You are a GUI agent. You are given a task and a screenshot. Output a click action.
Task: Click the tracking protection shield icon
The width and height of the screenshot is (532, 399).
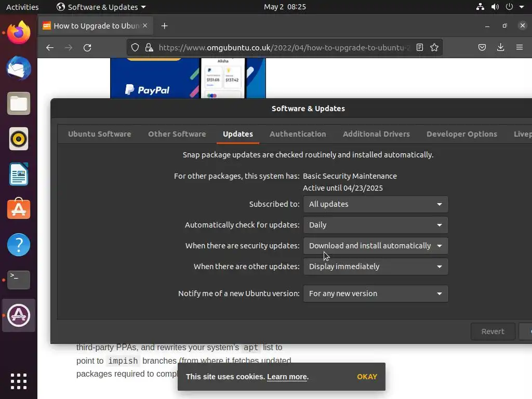tap(135, 47)
